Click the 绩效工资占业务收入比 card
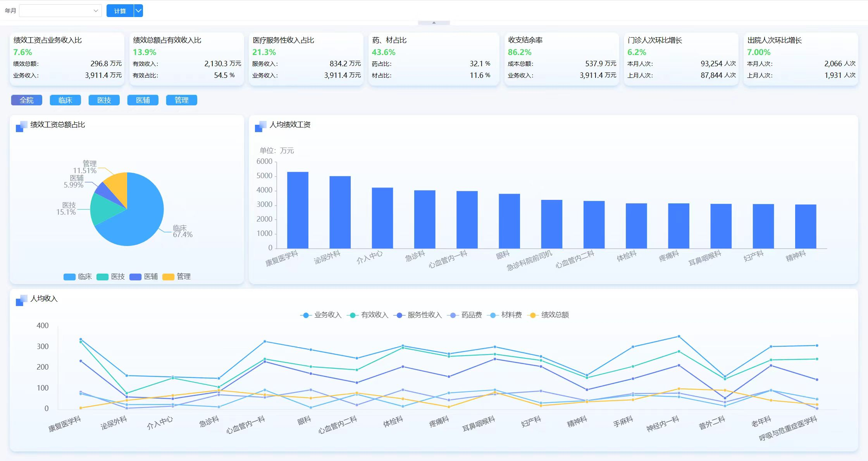The height and width of the screenshot is (461, 868). (67, 58)
